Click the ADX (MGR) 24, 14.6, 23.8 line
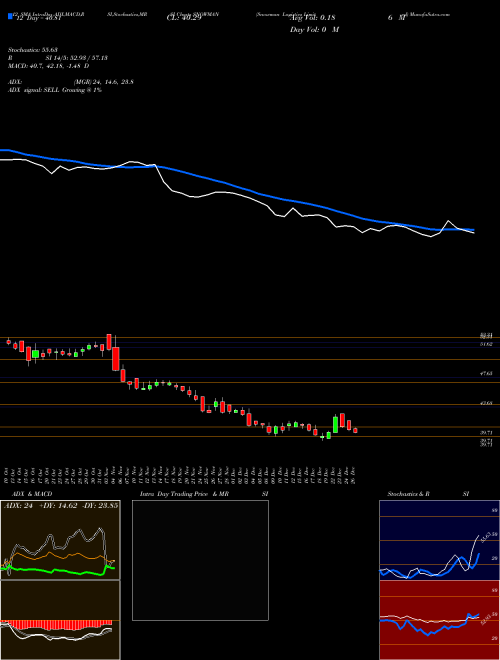The height and width of the screenshot is (660, 500). 71,82
